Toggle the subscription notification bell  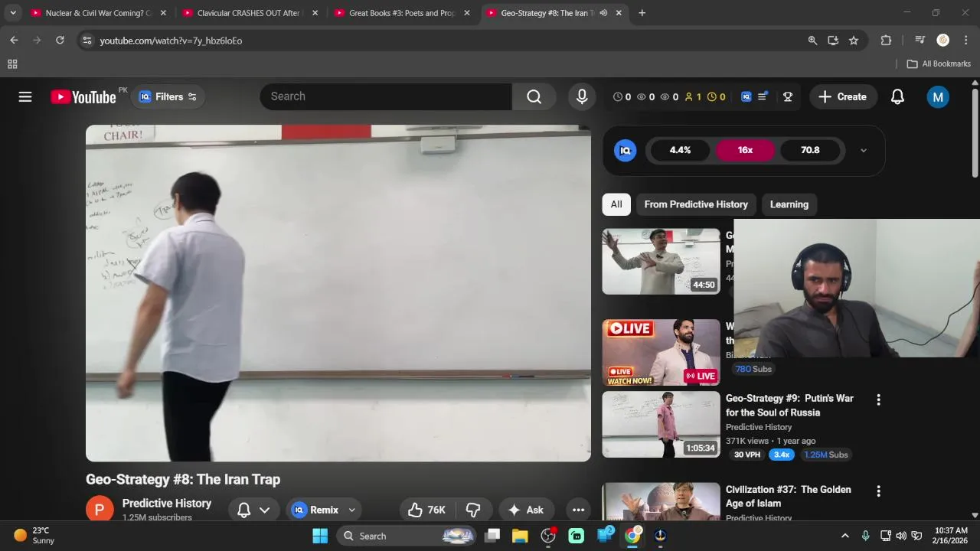coord(244,510)
